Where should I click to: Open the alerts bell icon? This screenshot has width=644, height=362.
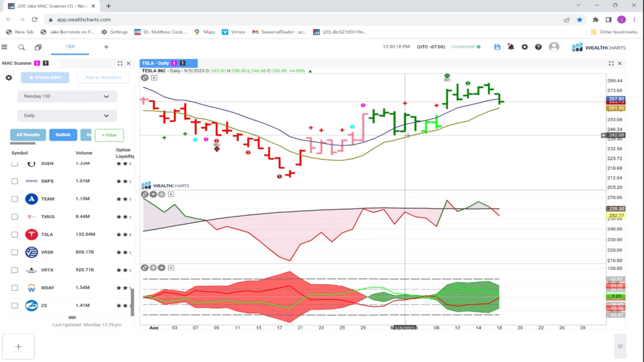pos(511,47)
